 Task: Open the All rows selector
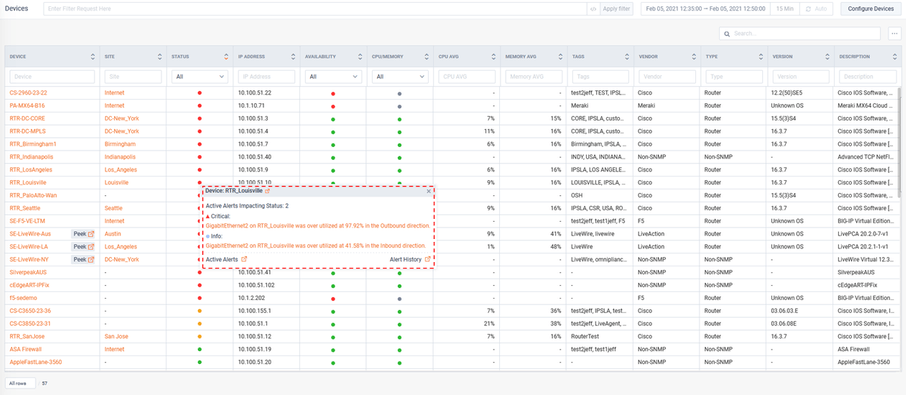coord(20,383)
